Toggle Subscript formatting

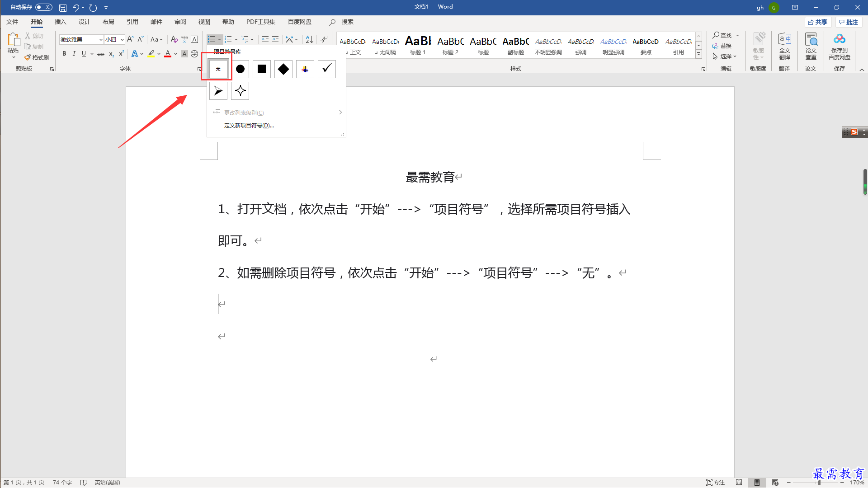[111, 54]
